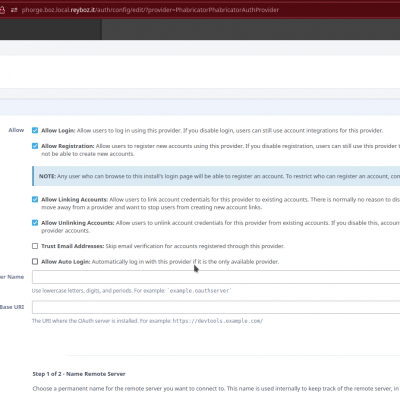The width and height of the screenshot is (400, 400).
Task: Click the 'Base URI' field label
Action: pos(12,307)
